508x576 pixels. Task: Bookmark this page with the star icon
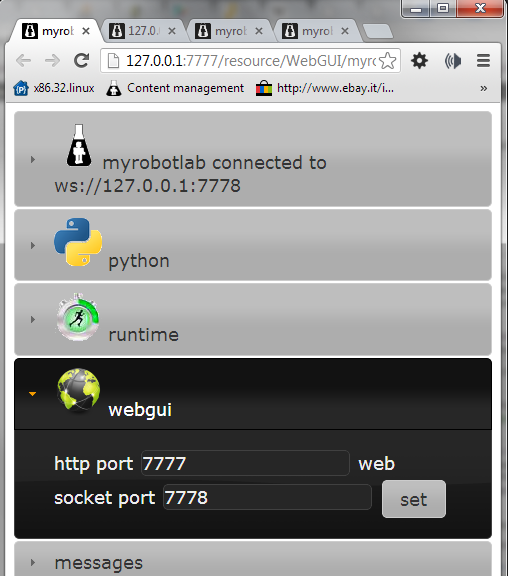(x=388, y=61)
